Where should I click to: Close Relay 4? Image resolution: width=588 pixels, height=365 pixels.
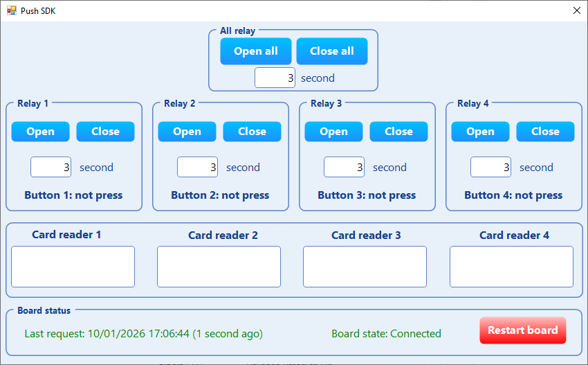pos(545,132)
